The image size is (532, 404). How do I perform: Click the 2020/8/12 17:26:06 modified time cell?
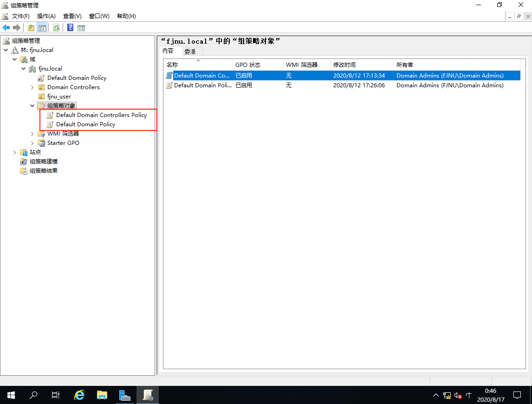tap(359, 85)
